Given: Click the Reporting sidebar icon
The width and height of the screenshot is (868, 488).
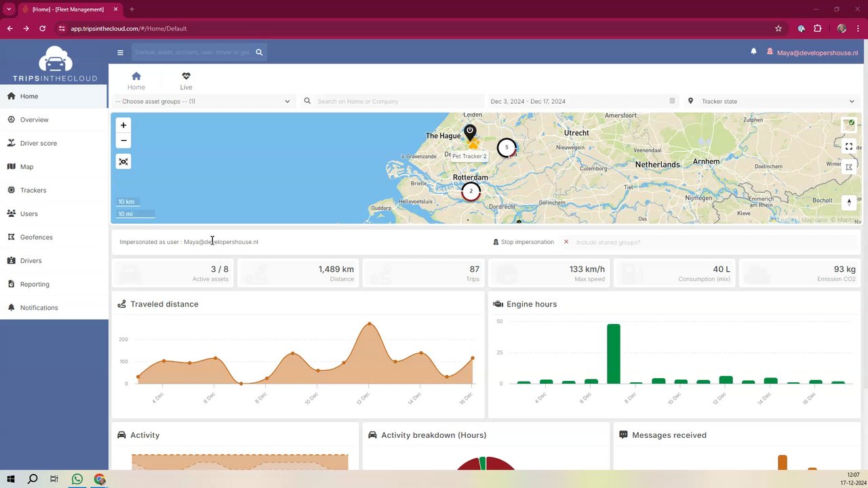Looking at the screenshot, I should pyautogui.click(x=12, y=284).
